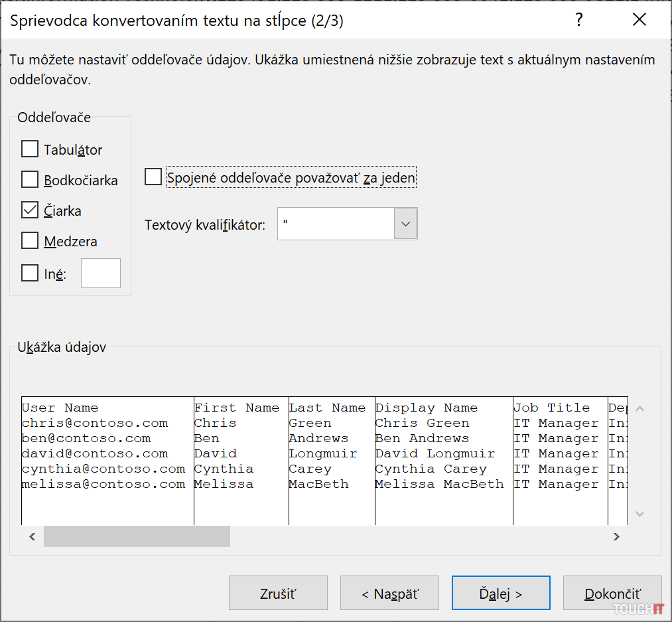This screenshot has height=622, width=672.
Task: Open the Textový kvalifikátor dropdown arrow
Action: [x=405, y=224]
